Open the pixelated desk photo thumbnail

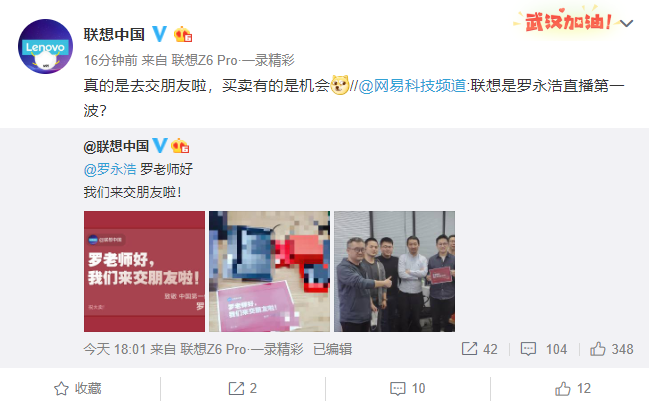[269, 271]
